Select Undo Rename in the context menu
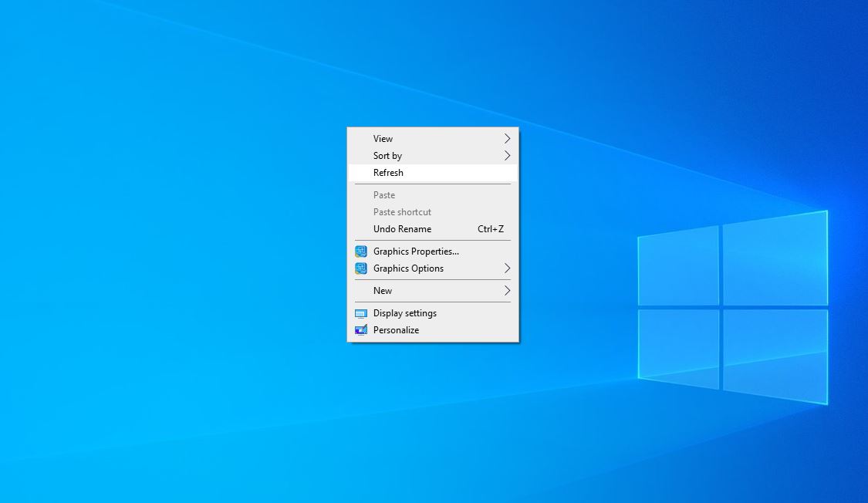Viewport: 868px width, 503px height. tap(433, 229)
